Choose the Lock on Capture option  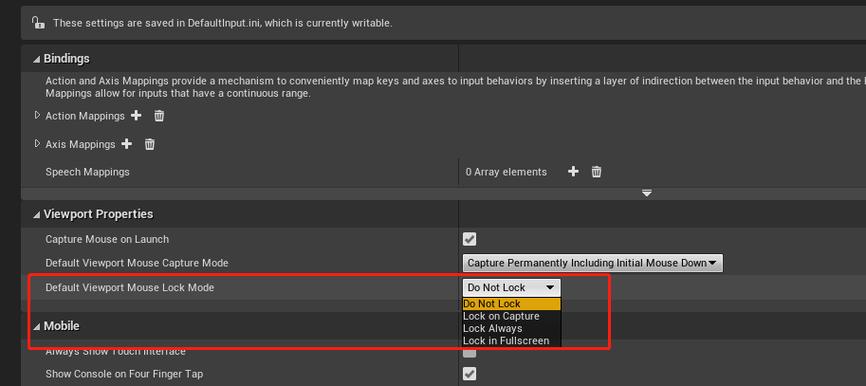point(511,316)
